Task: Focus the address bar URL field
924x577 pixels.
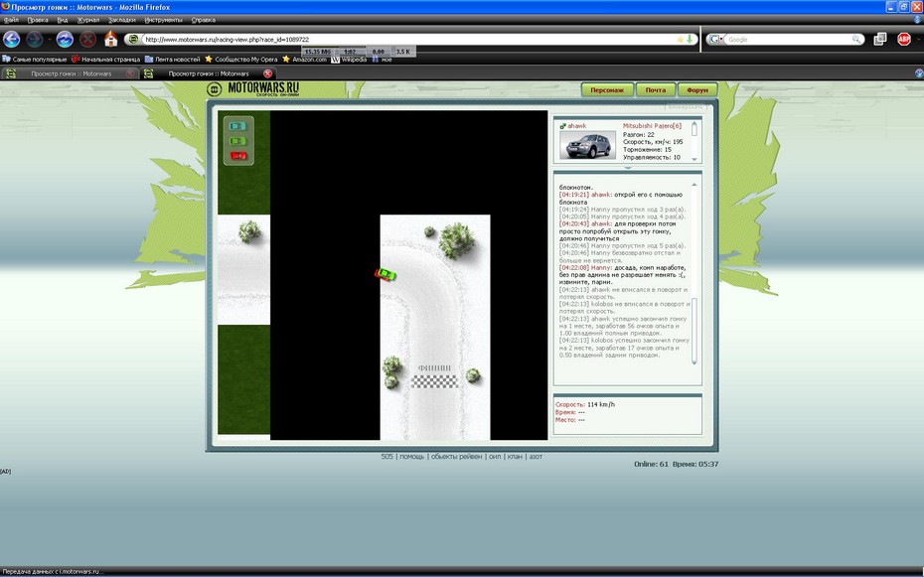Action: [x=408, y=40]
